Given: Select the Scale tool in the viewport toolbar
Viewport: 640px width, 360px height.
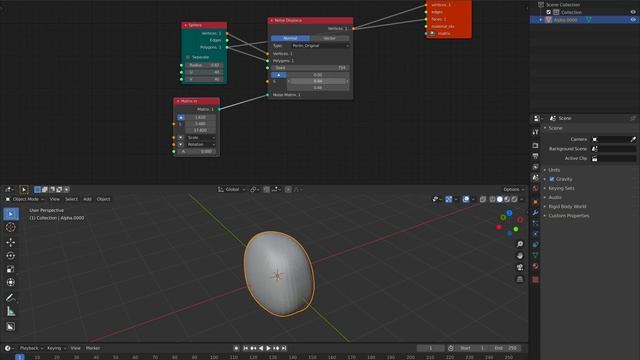Looking at the screenshot, I should (11, 269).
